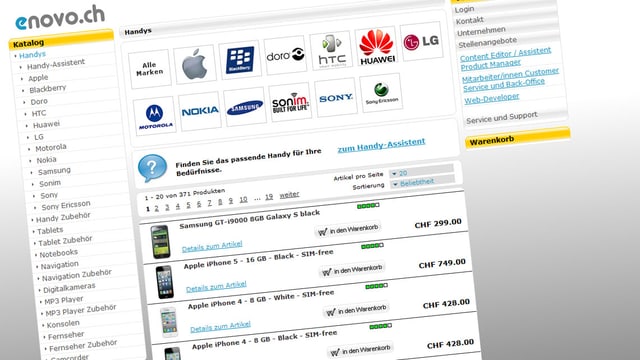Choose the BlackBerry brand logo

[x=240, y=60]
